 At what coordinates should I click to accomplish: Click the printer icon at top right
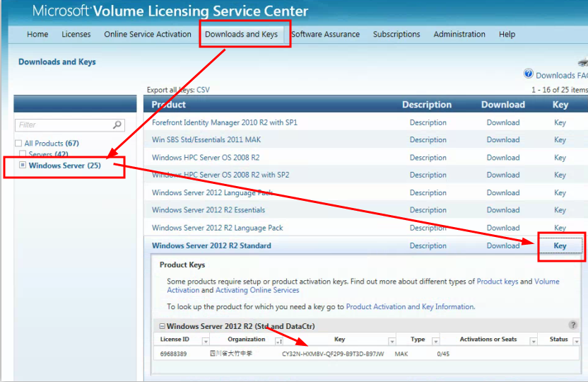pyautogui.click(x=582, y=62)
